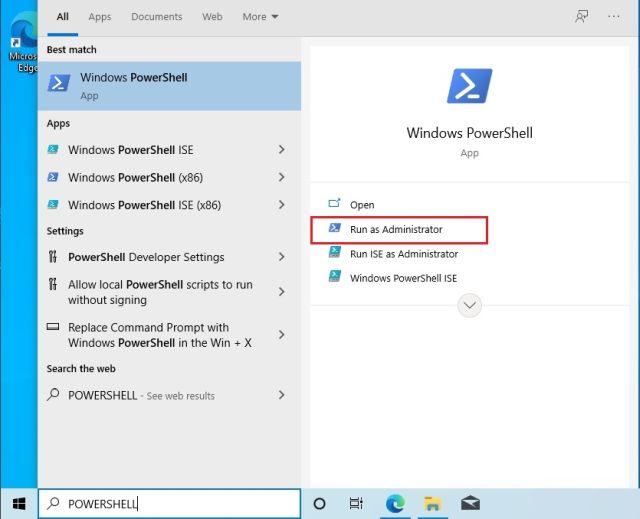Select the All search tab
This screenshot has width=640, height=519.
(x=62, y=17)
